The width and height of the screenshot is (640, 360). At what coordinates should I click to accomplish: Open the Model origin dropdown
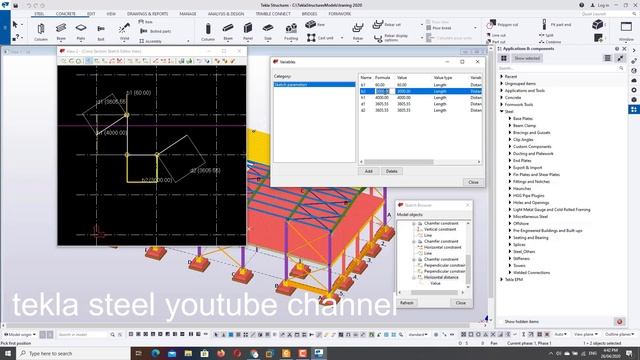point(20,334)
